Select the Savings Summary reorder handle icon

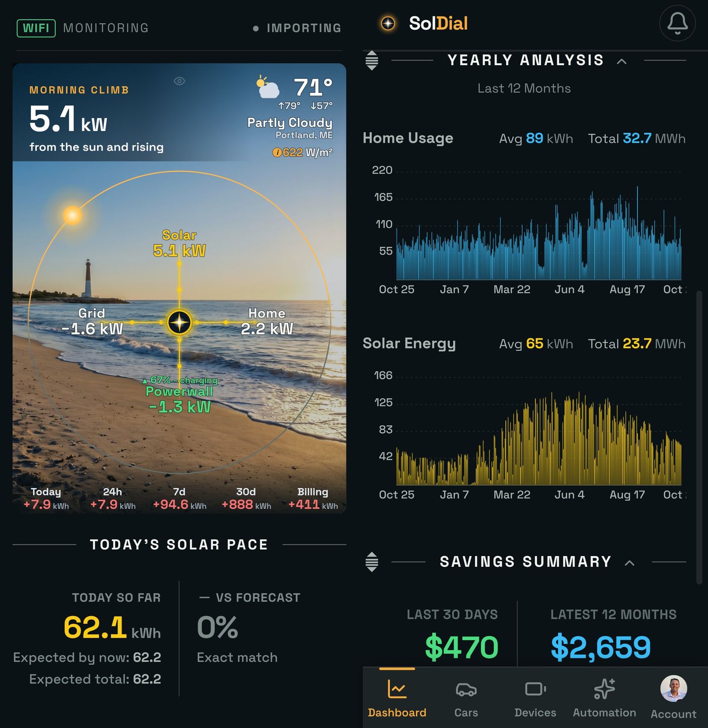click(x=372, y=562)
